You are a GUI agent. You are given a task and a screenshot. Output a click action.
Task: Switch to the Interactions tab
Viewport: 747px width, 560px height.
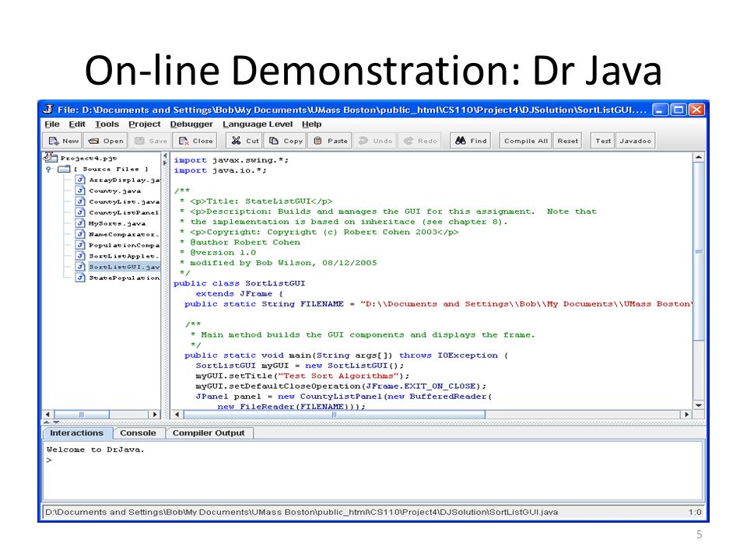point(77,433)
